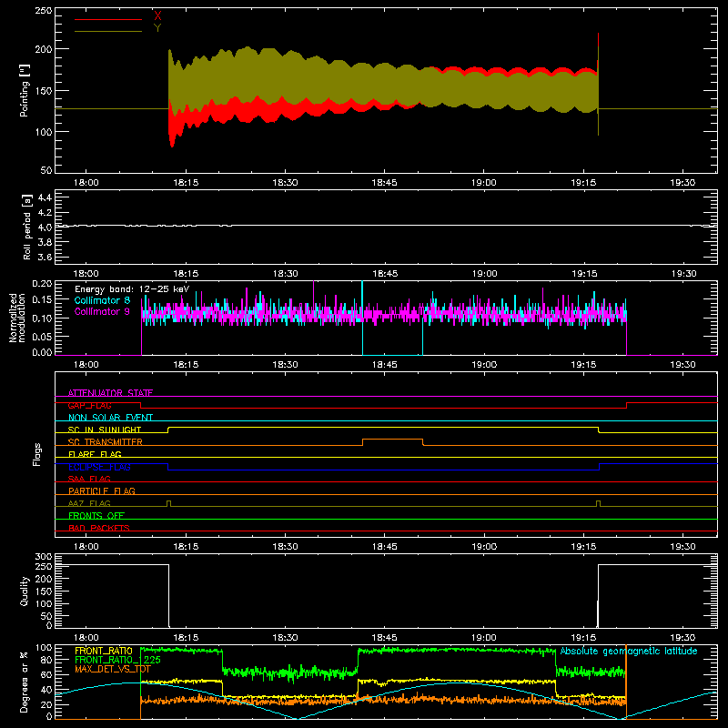The width and height of the screenshot is (728, 728).
Task: Click the 80 tick on Degrees axis
Action: (x=46, y=659)
